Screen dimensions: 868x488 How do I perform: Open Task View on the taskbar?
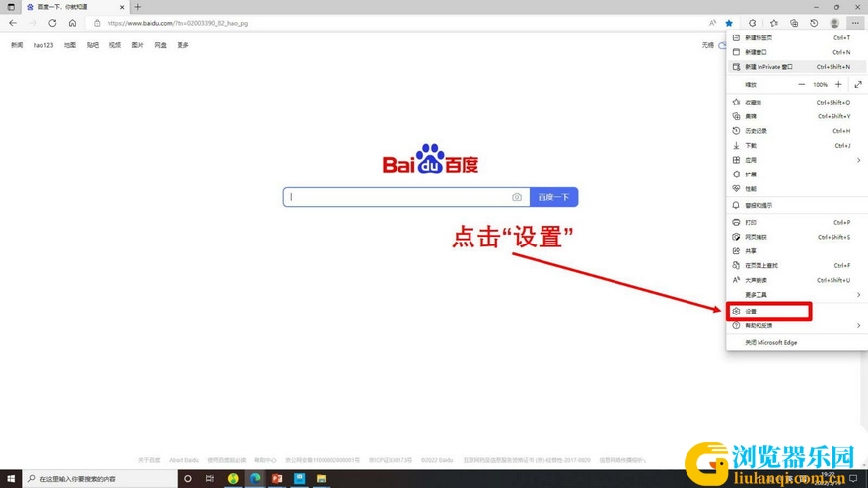pyautogui.click(x=210, y=478)
